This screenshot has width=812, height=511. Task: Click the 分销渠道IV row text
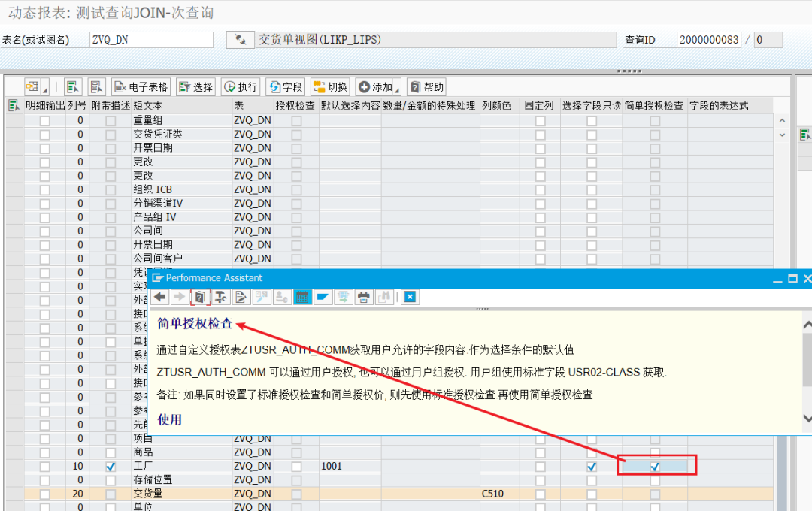(158, 204)
